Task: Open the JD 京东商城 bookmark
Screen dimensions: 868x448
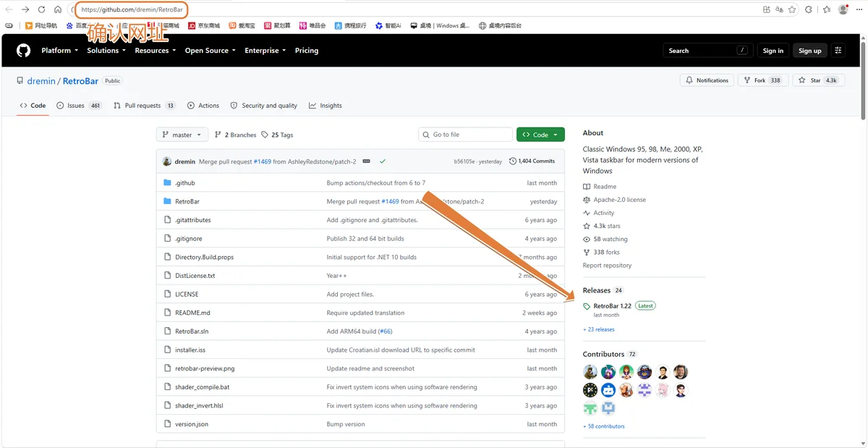Action: pyautogui.click(x=205, y=25)
